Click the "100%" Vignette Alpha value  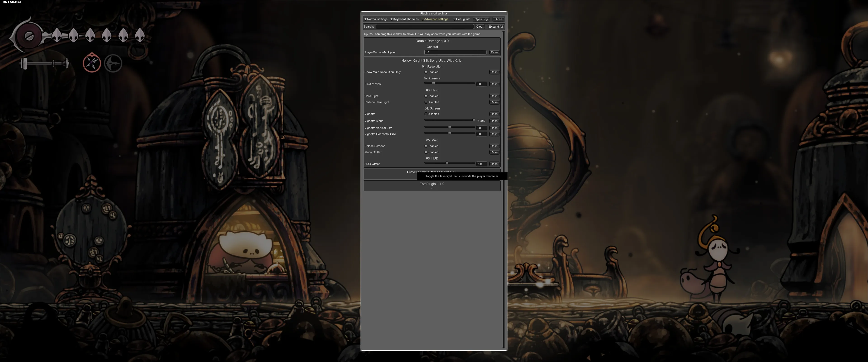point(481,121)
